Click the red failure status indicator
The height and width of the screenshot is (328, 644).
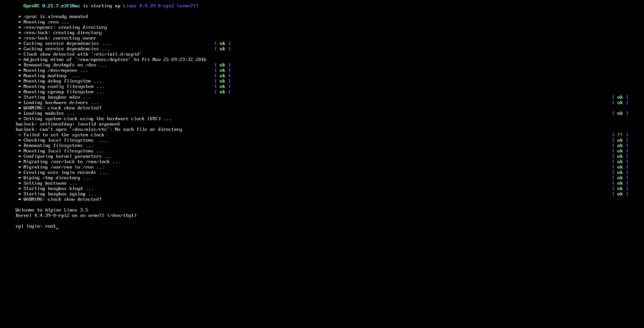(x=620, y=135)
